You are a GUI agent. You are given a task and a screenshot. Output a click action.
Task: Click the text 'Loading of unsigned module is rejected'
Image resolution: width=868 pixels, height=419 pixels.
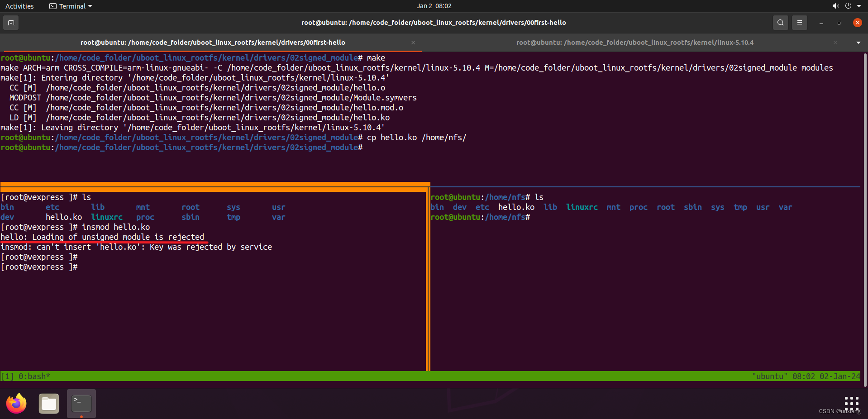click(118, 237)
